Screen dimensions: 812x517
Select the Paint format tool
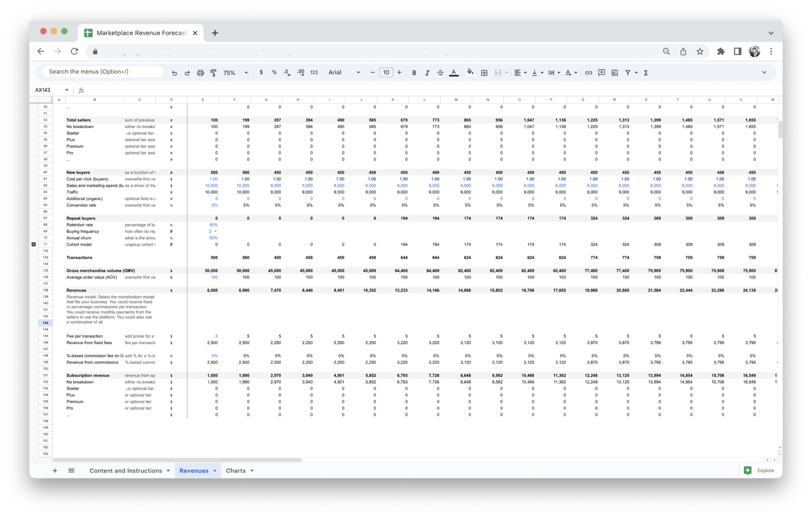tap(213, 72)
